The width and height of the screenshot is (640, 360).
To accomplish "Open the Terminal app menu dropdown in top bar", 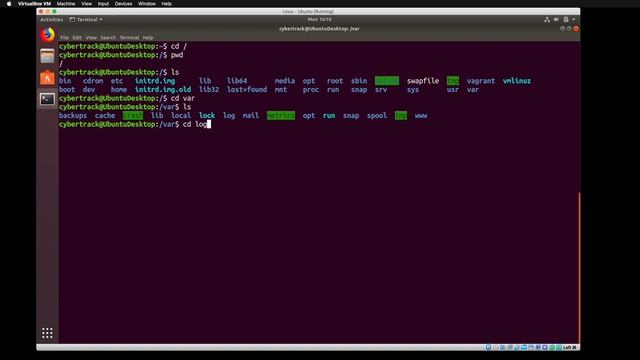I will point(86,20).
